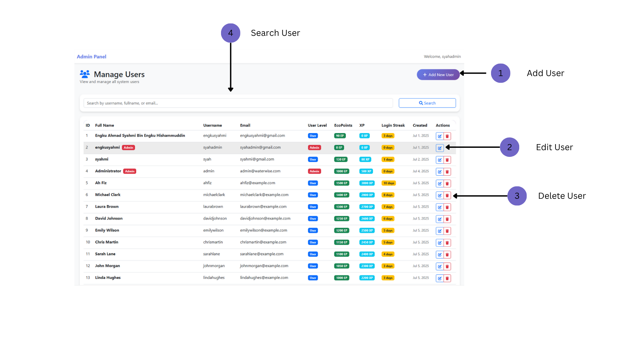644x362 pixels.
Task: Delete user Laura Brown
Action: pos(447,207)
